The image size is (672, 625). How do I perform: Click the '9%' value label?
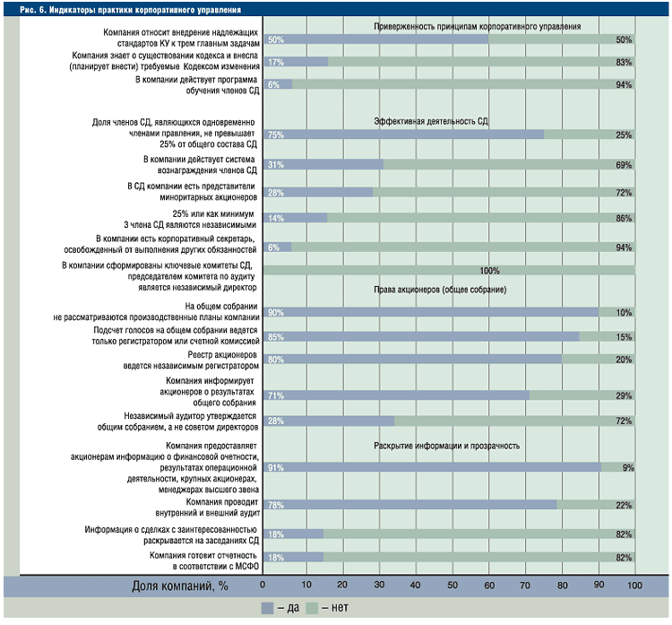(628, 467)
